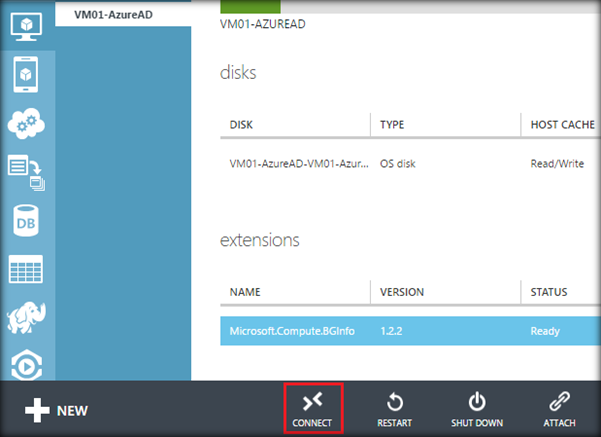Shut down the virtual machine
This screenshot has height=437, width=601.
coord(477,409)
